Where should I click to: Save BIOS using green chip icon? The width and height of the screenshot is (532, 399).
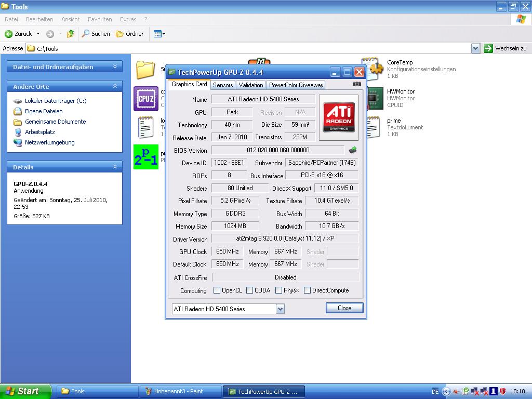click(x=353, y=150)
